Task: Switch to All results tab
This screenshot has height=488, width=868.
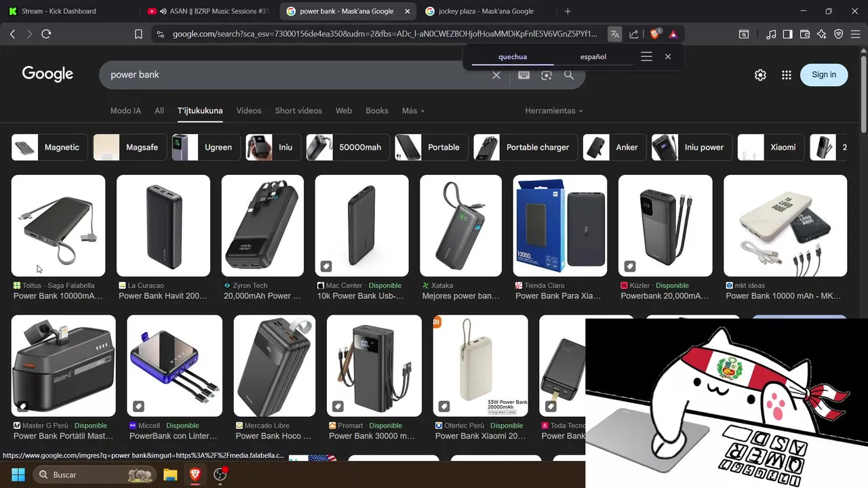Action: tap(159, 110)
